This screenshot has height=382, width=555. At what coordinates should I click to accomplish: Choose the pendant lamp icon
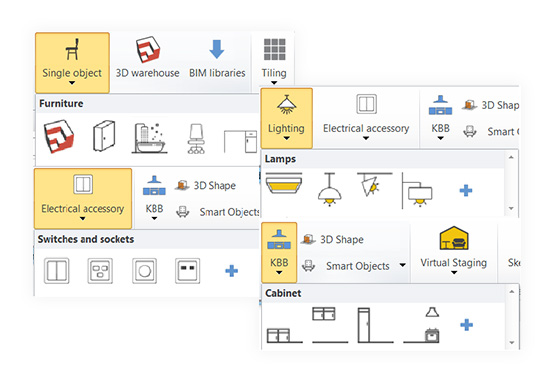[330, 189]
